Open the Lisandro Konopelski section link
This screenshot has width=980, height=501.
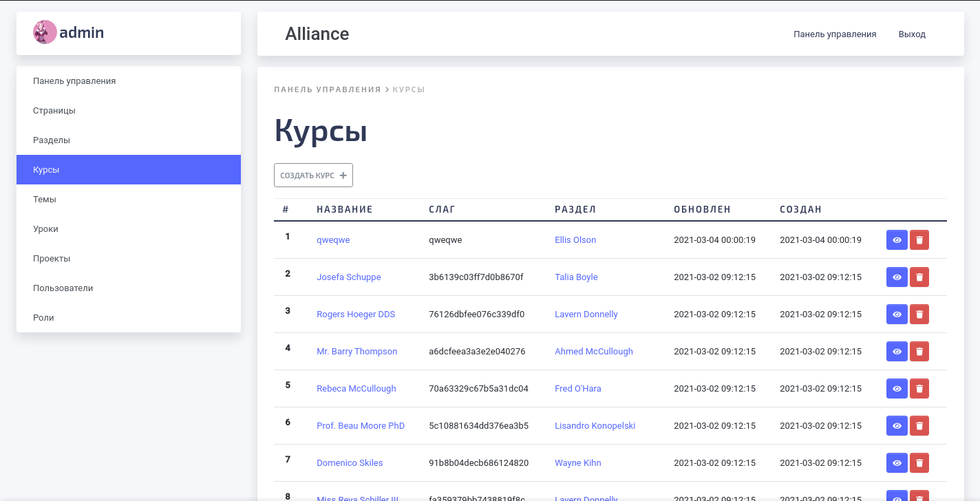point(595,426)
